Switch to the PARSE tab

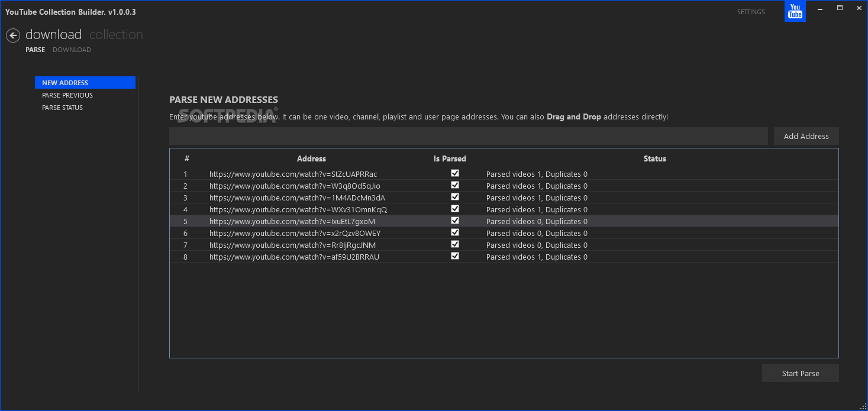35,50
